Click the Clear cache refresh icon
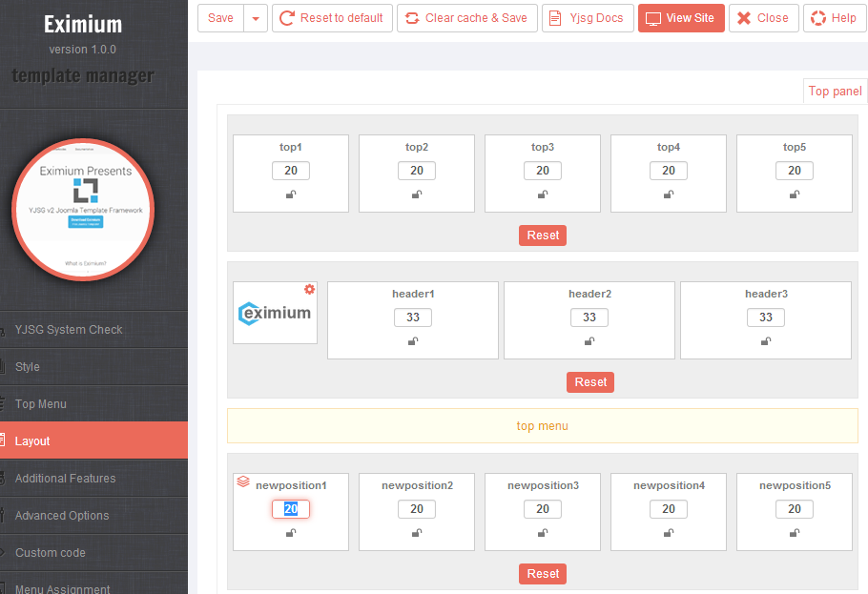868x594 pixels. click(x=412, y=18)
